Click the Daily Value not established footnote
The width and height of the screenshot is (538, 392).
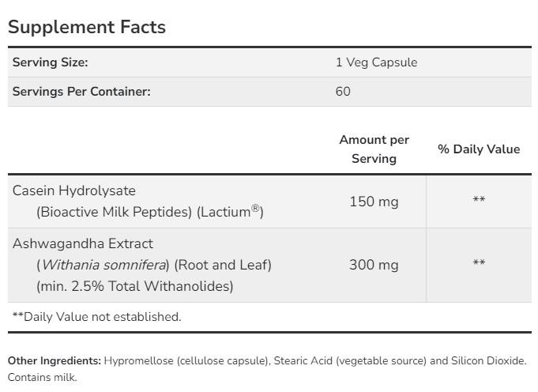tap(96, 317)
